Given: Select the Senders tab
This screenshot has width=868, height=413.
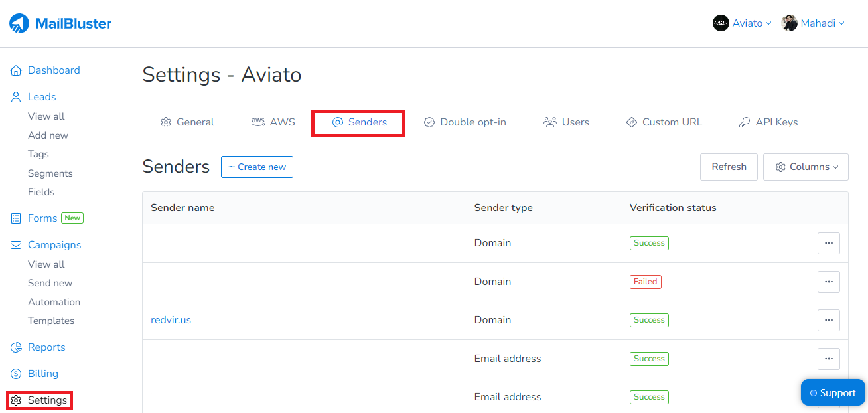Looking at the screenshot, I should [359, 122].
